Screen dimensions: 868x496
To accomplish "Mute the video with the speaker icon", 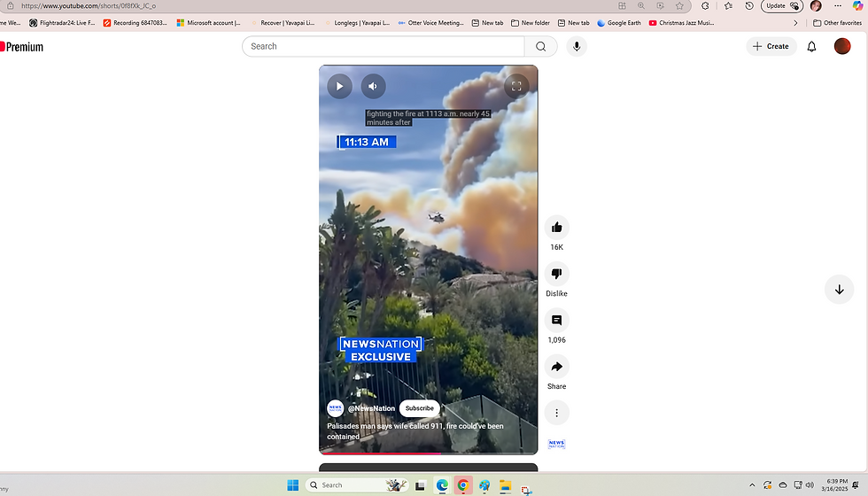I will pos(373,87).
